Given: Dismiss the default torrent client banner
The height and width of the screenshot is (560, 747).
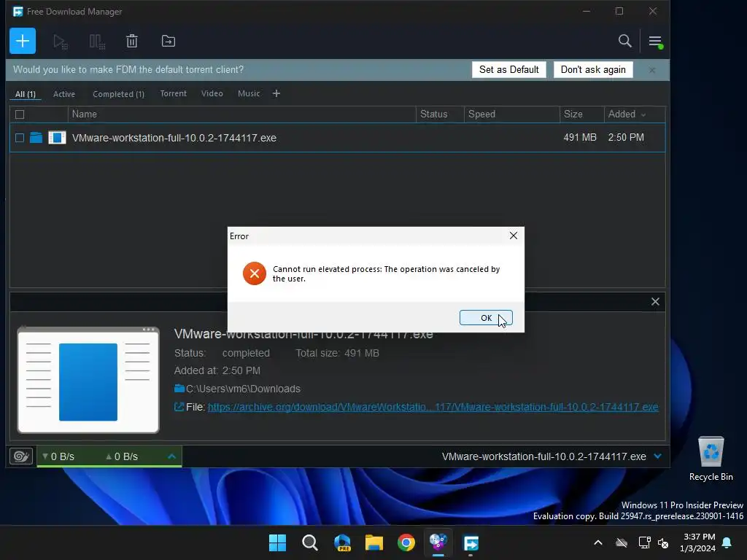Looking at the screenshot, I should tap(652, 70).
